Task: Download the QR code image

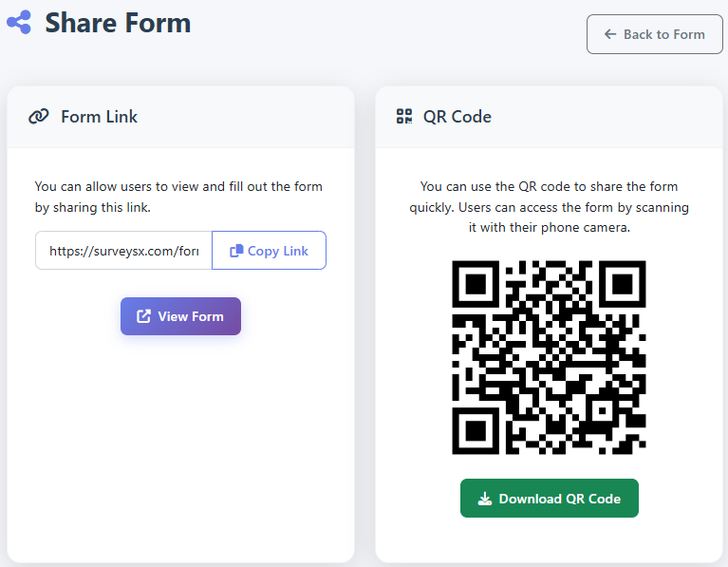Action: click(x=549, y=499)
